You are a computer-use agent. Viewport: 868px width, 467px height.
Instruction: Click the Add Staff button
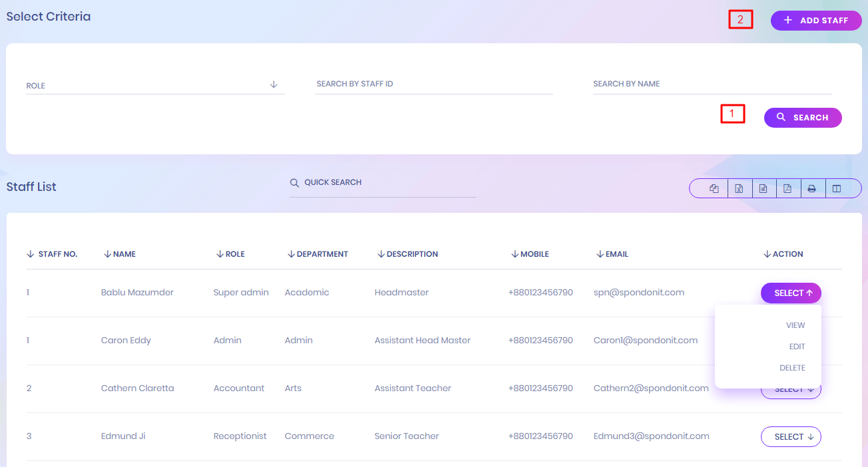816,21
